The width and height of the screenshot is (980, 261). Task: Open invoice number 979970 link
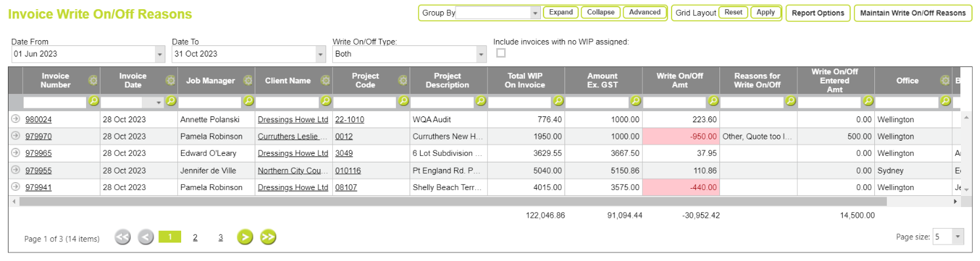pos(39,136)
